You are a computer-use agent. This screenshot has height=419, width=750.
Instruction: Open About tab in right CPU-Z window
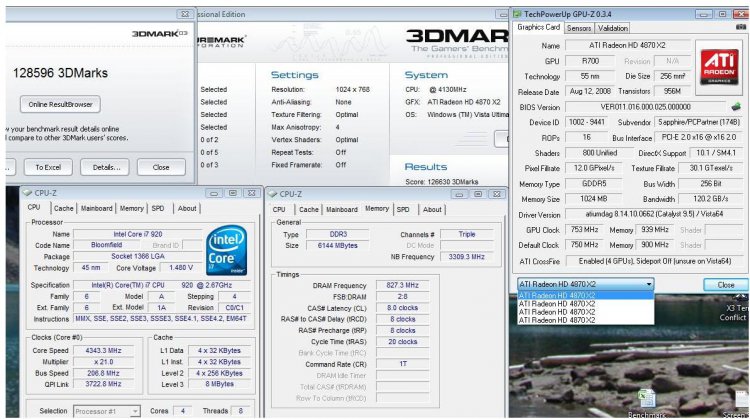point(432,210)
